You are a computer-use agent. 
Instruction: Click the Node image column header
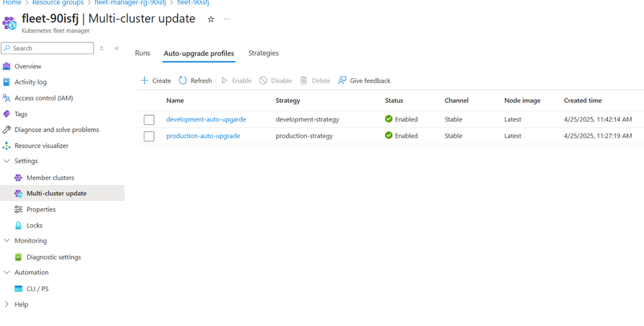click(522, 101)
